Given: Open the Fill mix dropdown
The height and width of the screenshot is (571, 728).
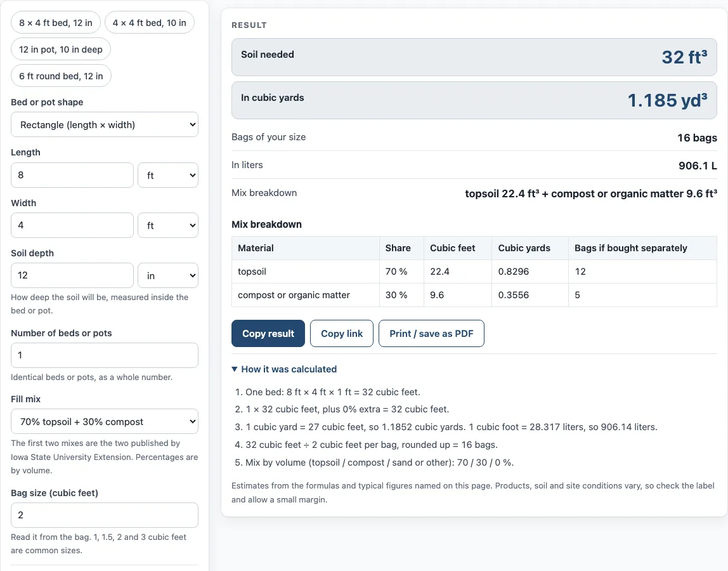Looking at the screenshot, I should pyautogui.click(x=105, y=421).
